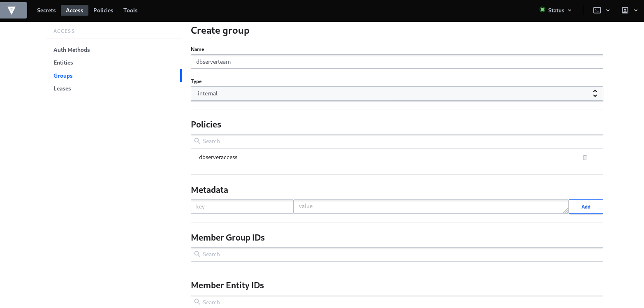
Task: Open the Tools navigation item
Action: click(x=130, y=10)
